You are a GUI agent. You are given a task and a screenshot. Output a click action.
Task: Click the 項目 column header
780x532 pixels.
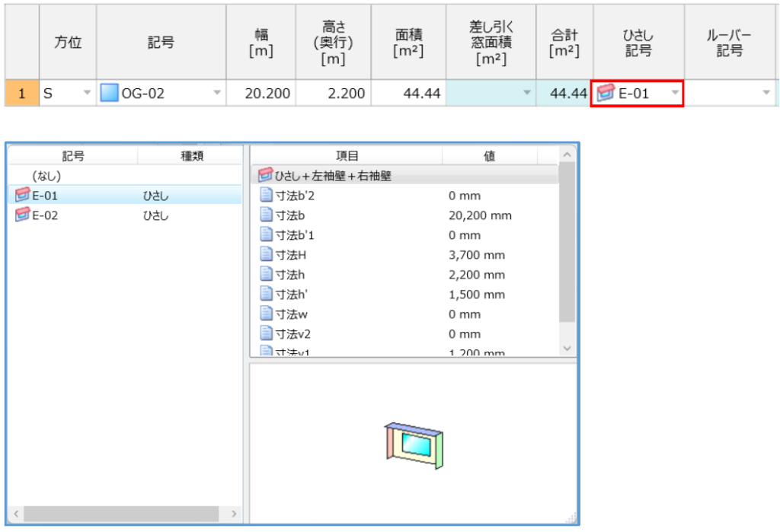[x=347, y=156]
